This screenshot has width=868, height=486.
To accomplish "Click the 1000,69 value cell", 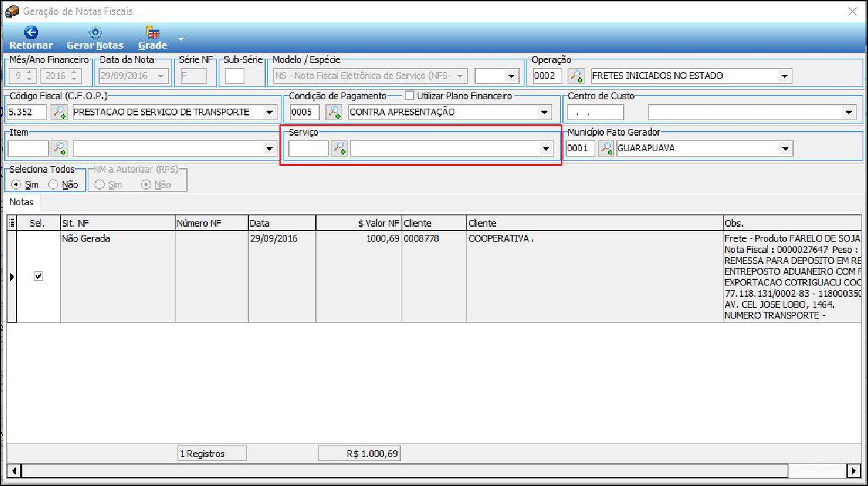I will [359, 276].
